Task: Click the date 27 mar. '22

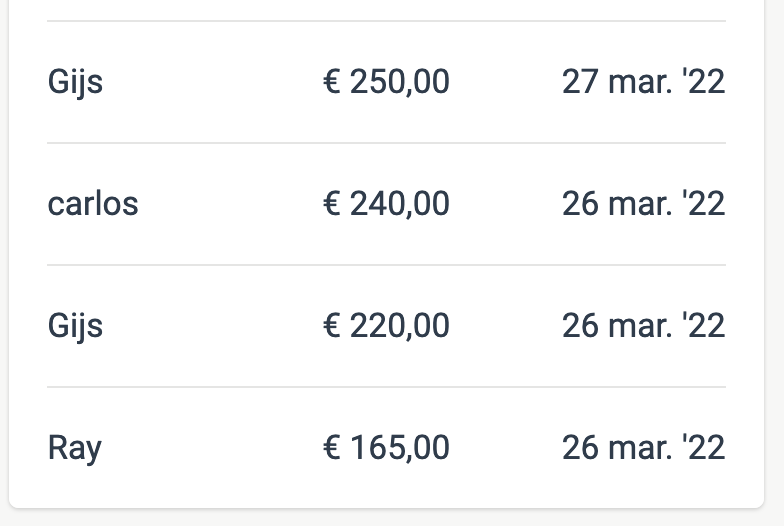Action: click(x=643, y=82)
